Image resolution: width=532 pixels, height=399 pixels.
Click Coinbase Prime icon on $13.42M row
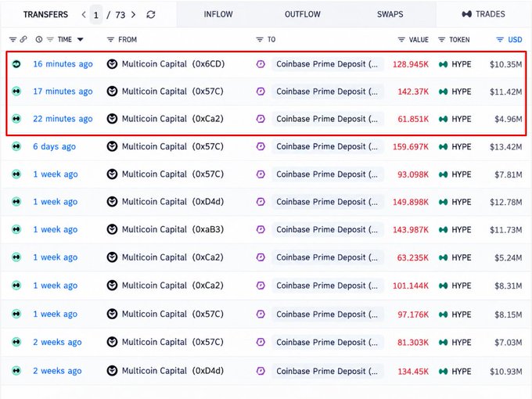pos(261,146)
